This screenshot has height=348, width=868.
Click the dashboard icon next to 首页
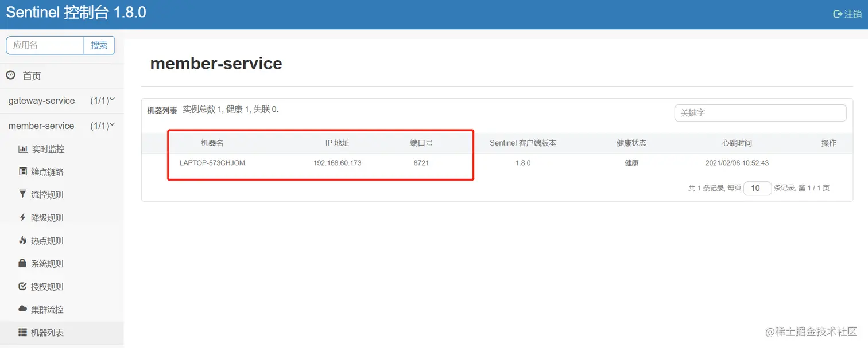pos(10,75)
